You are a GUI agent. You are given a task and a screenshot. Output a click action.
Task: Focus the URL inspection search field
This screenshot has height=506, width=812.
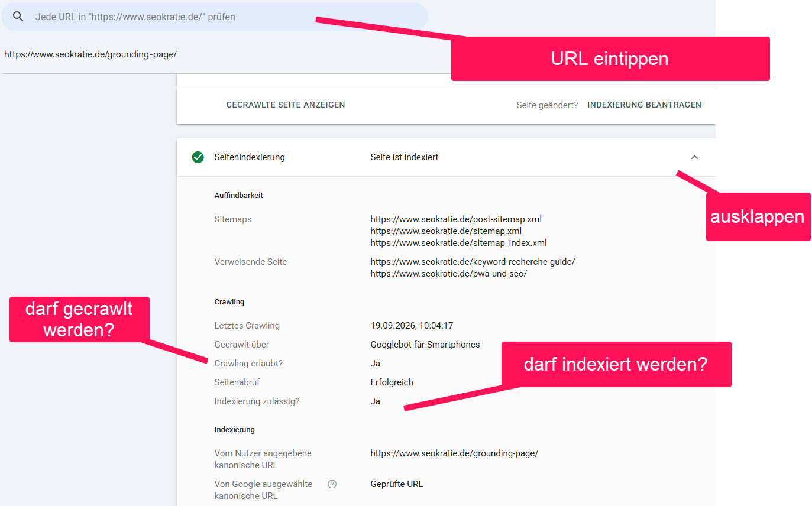tap(214, 17)
